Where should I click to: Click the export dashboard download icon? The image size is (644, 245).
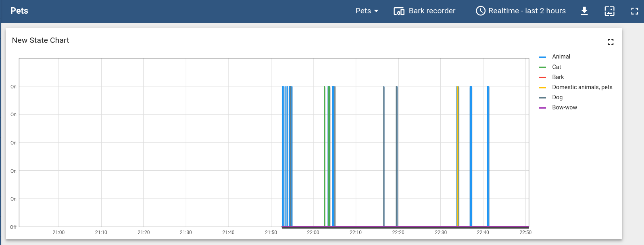click(x=584, y=11)
